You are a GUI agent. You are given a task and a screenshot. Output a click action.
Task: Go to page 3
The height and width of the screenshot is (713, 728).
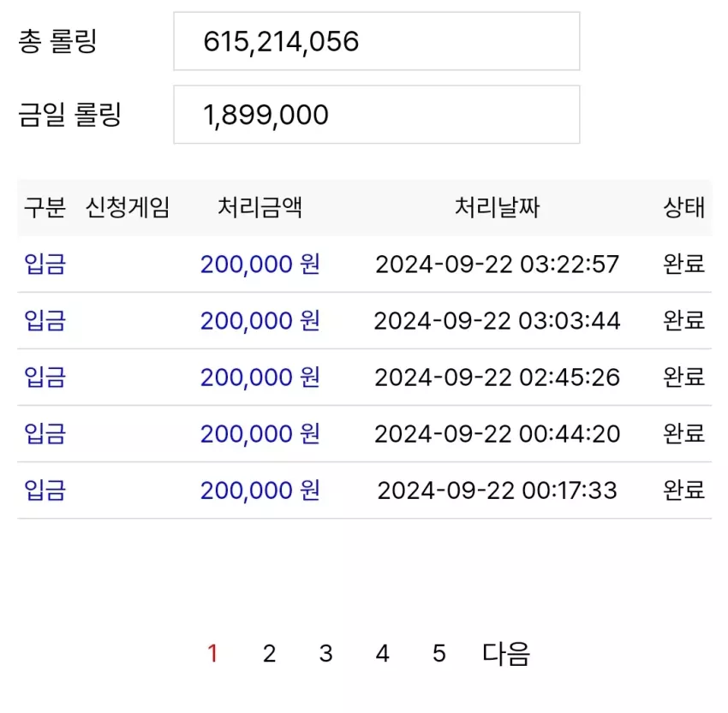point(326,654)
